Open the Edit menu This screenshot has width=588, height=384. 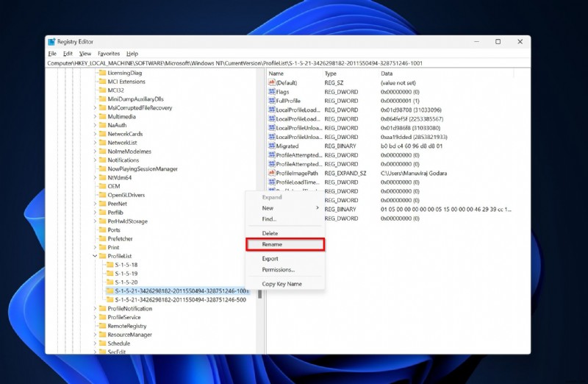click(x=68, y=54)
